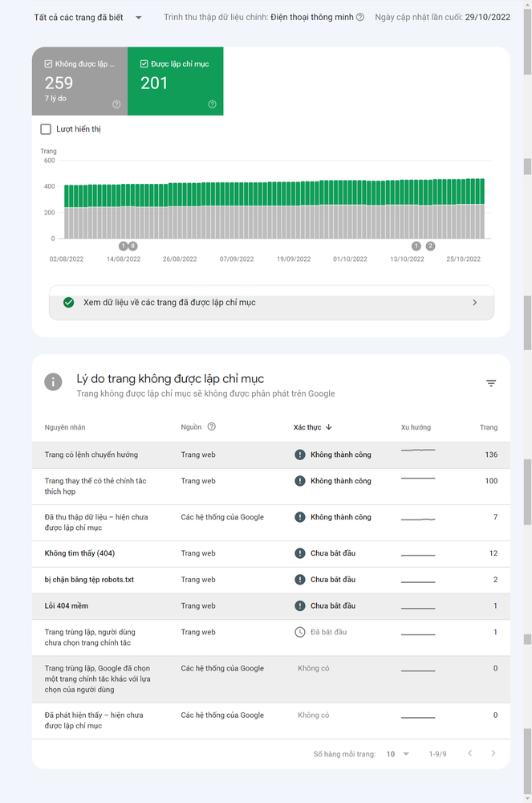This screenshot has width=532, height=803.
Task: Click help icon next to 'Nguồn' header
Action: [x=211, y=426]
